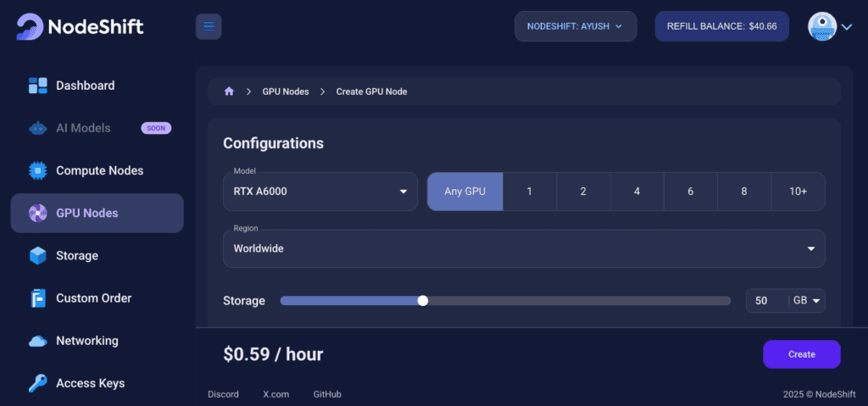Image resolution: width=868 pixels, height=406 pixels.
Task: Toggle the hamburger menu button
Action: click(x=209, y=26)
